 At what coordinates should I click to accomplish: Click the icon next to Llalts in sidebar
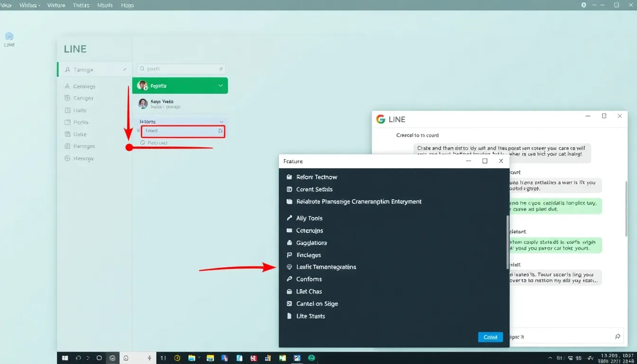(67, 110)
